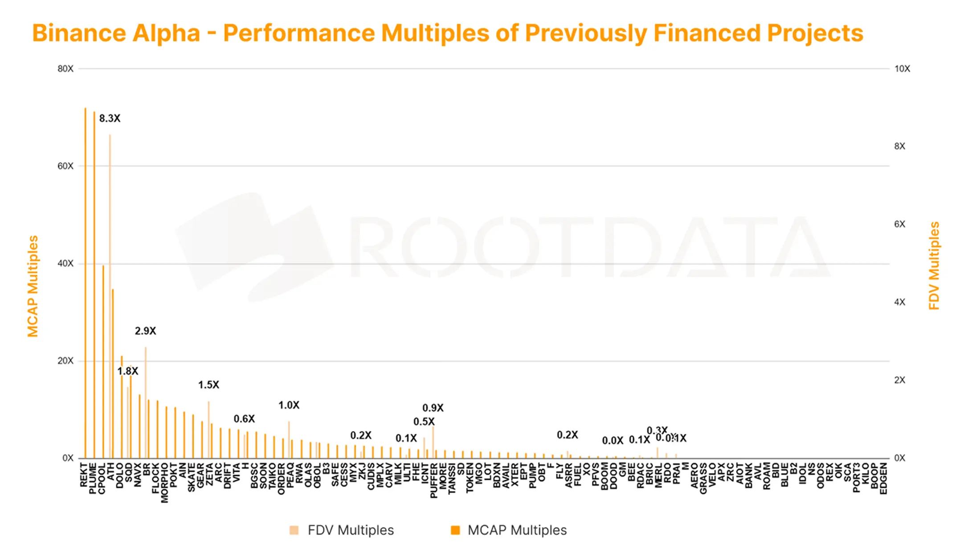The height and width of the screenshot is (560, 968).
Task: Select the MCAP Multiples legend label
Action: (x=517, y=530)
